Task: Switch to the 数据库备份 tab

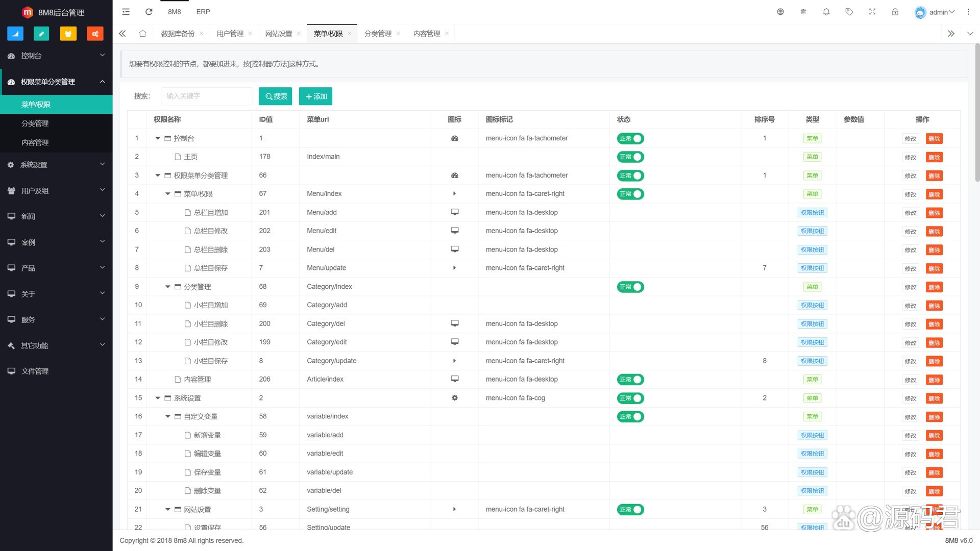Action: point(178,34)
